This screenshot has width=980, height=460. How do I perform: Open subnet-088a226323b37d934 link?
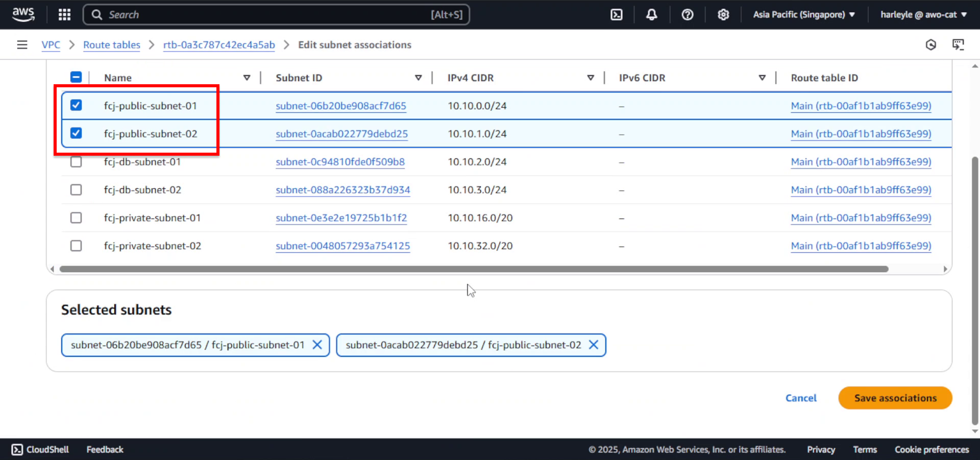click(x=343, y=190)
